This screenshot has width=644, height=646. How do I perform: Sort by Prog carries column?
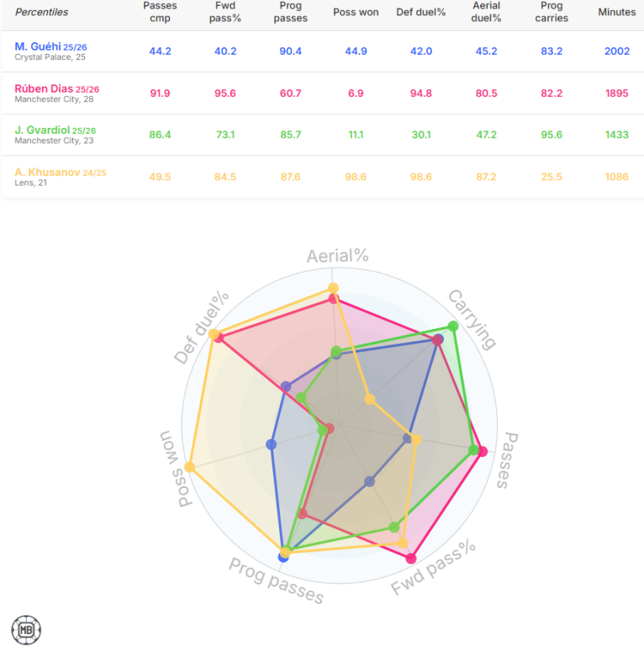click(552, 12)
